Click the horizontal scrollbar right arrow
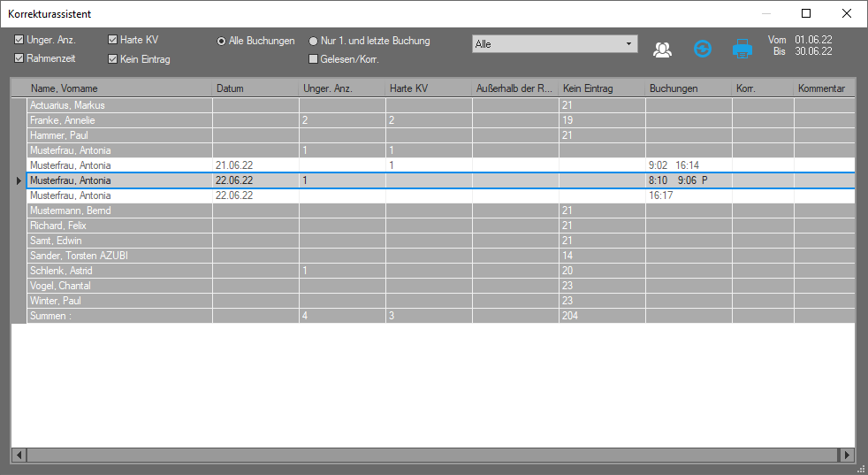Viewport: 868px width, 475px height. (848, 455)
